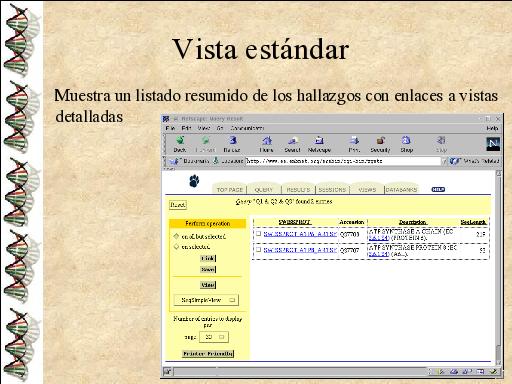Follow the EC number link in the A CHAIN description
This screenshot has width=512, height=384.
[379, 238]
